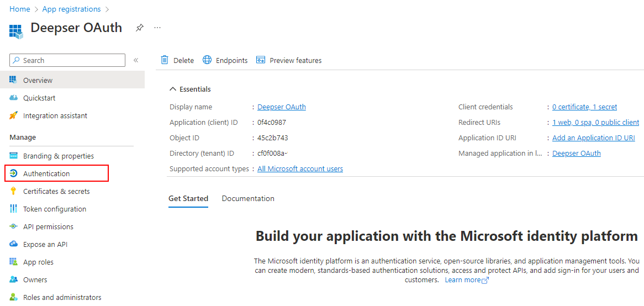
Task: Click All Microsoft account users link
Action: click(300, 169)
